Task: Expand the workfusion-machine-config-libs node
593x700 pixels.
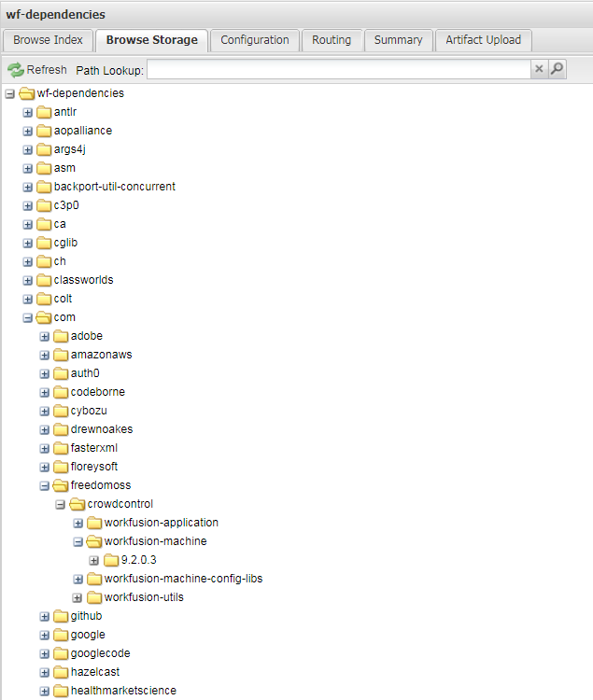Action: pyautogui.click(x=78, y=580)
